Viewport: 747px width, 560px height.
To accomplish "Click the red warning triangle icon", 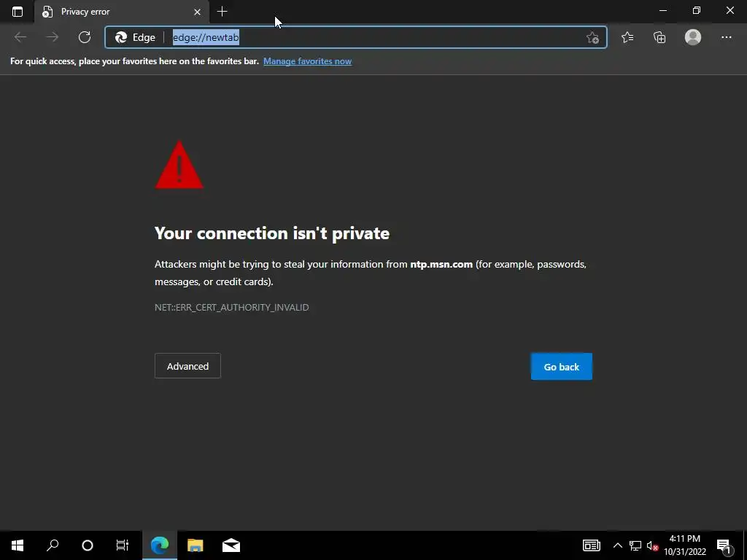I will point(179,165).
